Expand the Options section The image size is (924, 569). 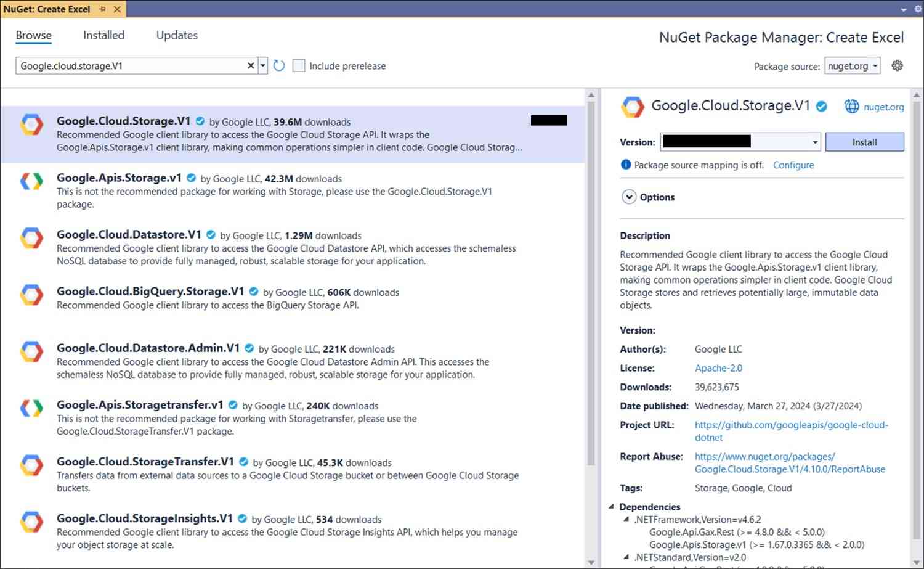click(629, 197)
